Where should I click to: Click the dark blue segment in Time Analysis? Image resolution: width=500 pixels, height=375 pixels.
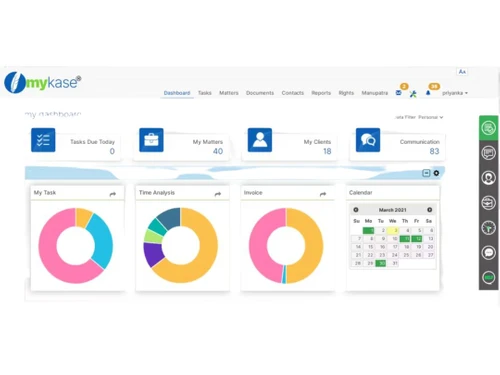click(x=170, y=218)
